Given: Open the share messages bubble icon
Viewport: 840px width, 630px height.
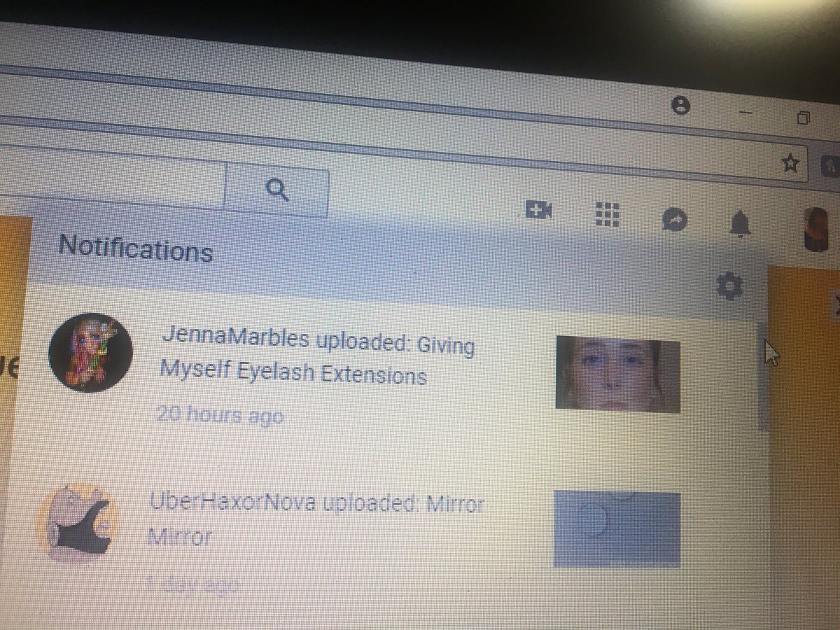Looking at the screenshot, I should click(675, 220).
